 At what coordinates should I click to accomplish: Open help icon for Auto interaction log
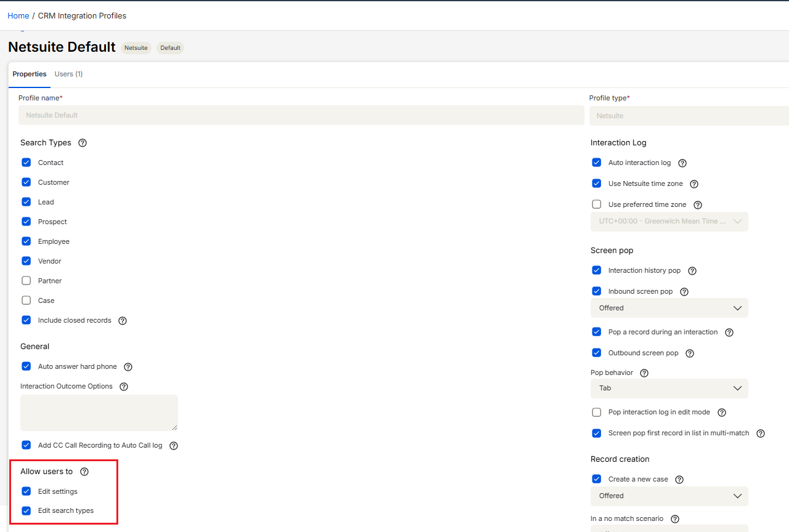pos(682,163)
